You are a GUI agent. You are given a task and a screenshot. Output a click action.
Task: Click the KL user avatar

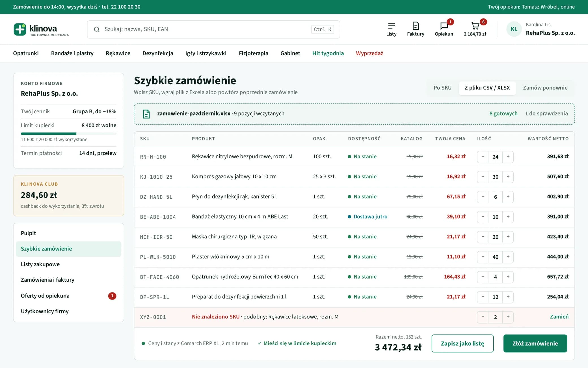[514, 29]
